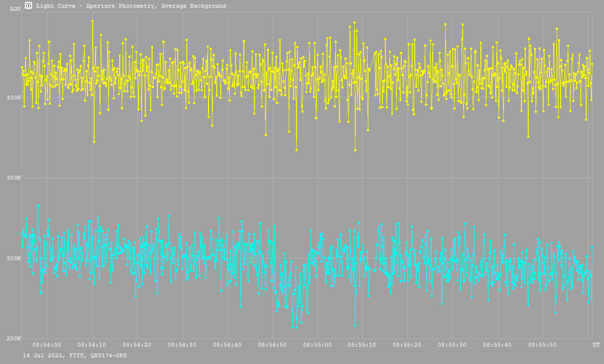The image size is (604, 364).
Task: Pick the 08:54:30 time tick label
Action: point(182,345)
